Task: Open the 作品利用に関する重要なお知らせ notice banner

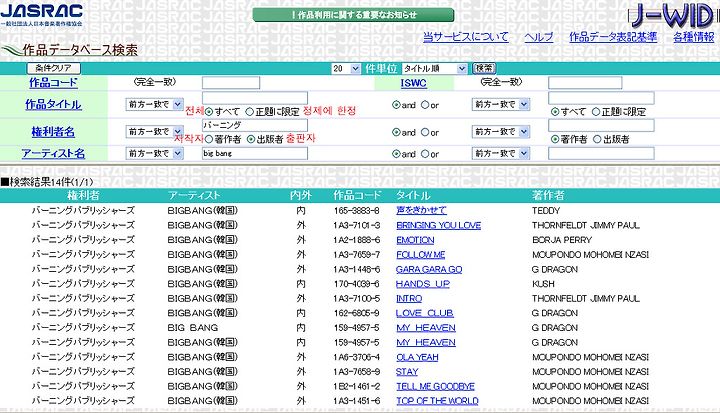Action: [x=353, y=15]
